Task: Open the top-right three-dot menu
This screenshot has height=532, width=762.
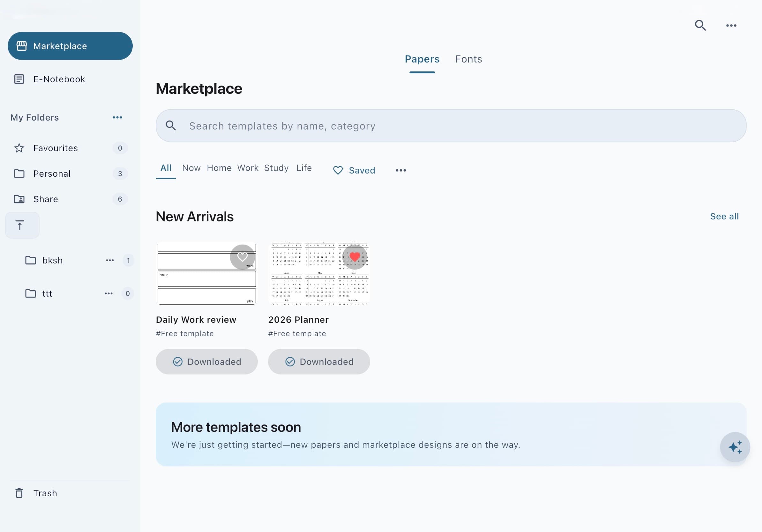Action: click(x=731, y=26)
